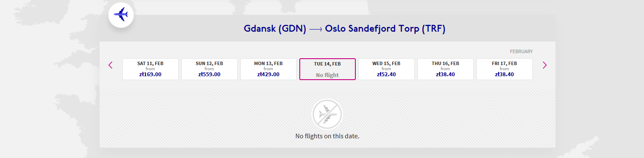Pick the WED 15, FEB date card
644x158 pixels.
tap(387, 69)
